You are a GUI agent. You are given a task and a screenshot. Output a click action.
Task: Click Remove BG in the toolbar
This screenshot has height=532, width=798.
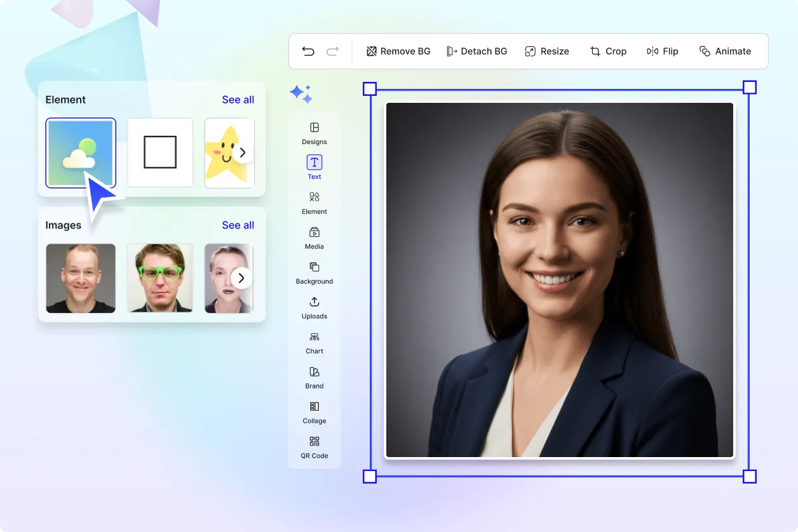[x=398, y=51]
